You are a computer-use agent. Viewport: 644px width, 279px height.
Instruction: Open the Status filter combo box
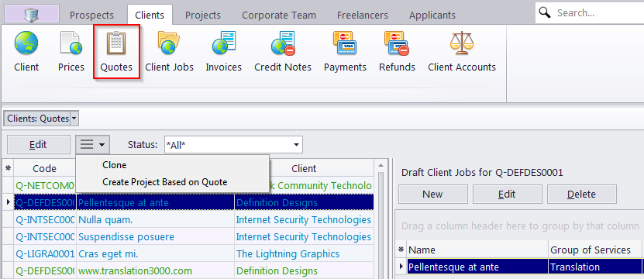(233, 145)
